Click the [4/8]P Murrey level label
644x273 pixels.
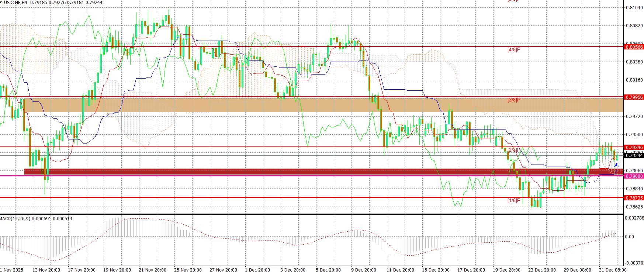click(x=514, y=49)
